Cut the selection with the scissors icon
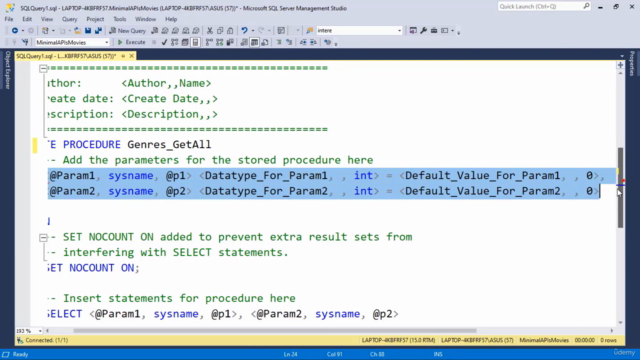 tap(210, 31)
